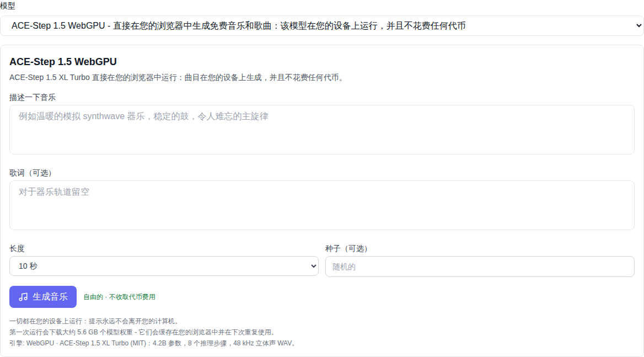
Task: Click the music note icon in 生成音乐 button
Action: 23,297
